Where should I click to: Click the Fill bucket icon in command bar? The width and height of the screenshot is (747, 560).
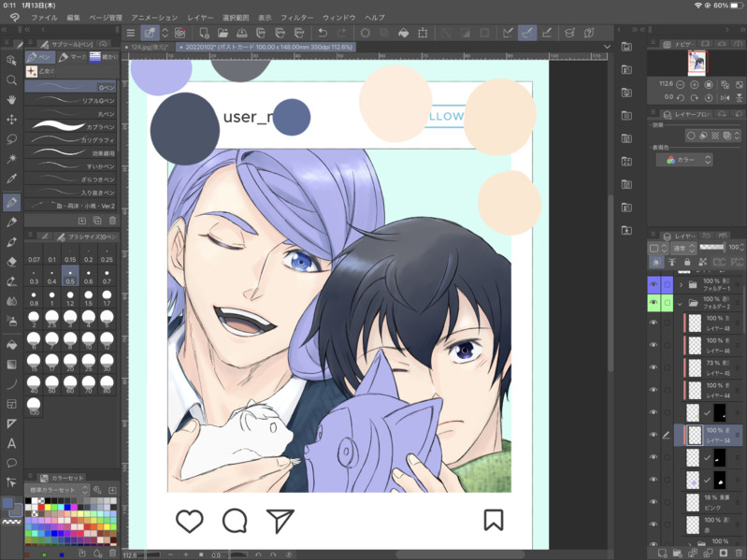tap(403, 33)
